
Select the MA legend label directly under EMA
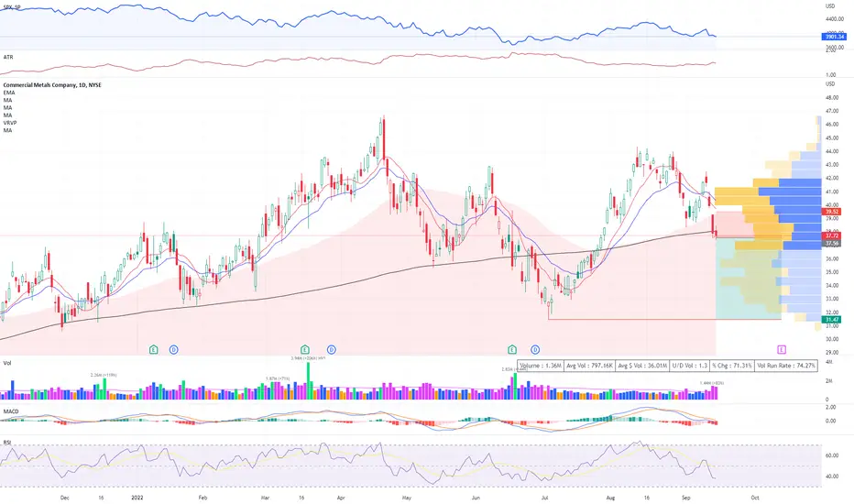[x=7, y=100]
